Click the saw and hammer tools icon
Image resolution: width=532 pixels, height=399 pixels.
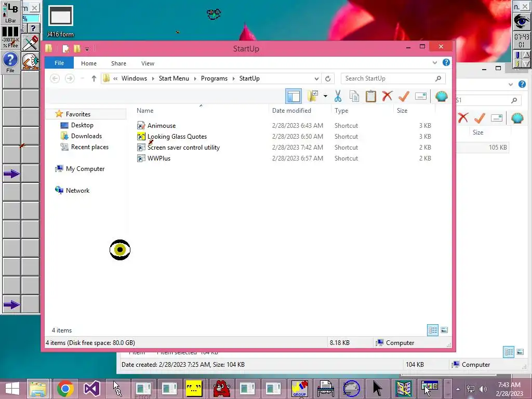pos(31,43)
